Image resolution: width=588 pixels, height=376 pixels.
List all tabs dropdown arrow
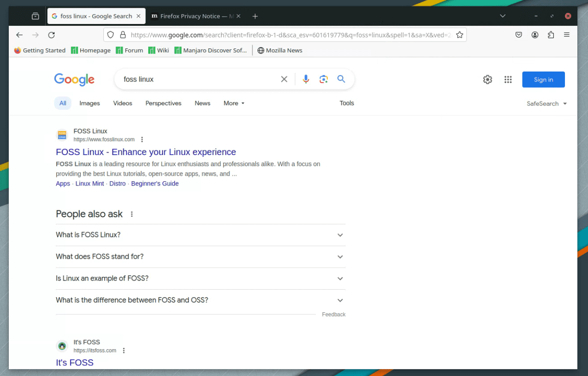pyautogui.click(x=503, y=16)
